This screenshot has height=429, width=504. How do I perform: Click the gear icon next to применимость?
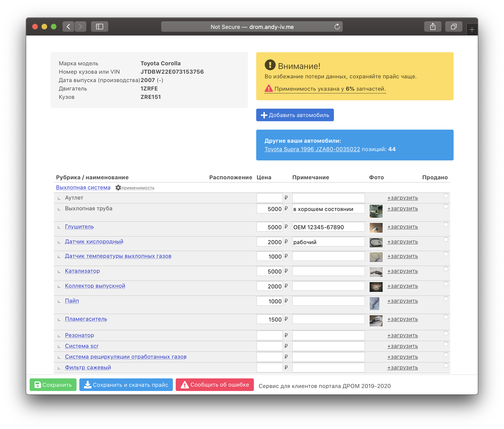click(118, 188)
